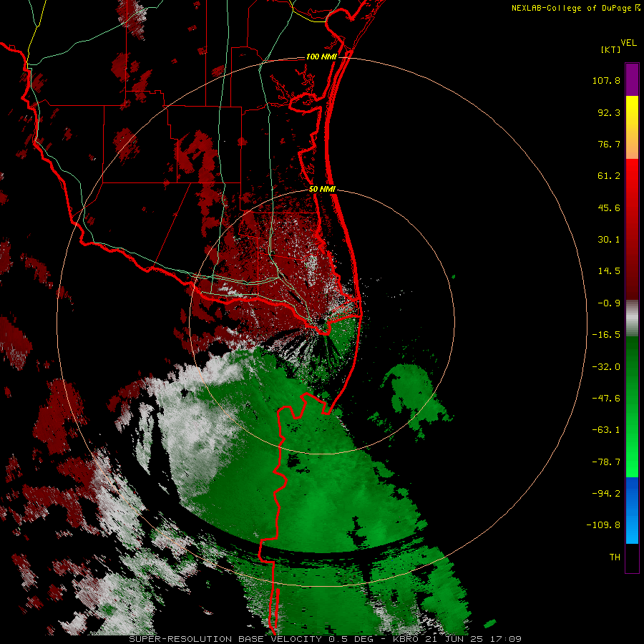Click the 45.6 velocity scale value
The height and width of the screenshot is (644, 644).
pos(609,208)
